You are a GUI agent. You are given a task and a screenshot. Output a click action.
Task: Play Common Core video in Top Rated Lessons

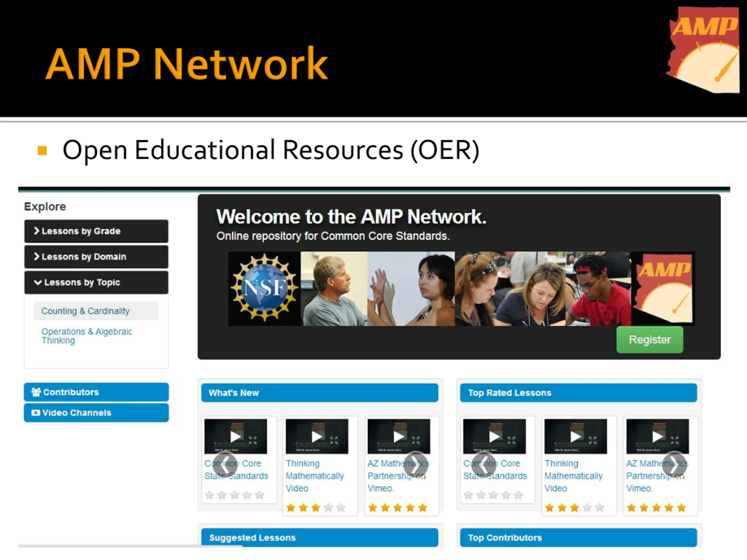pyautogui.click(x=494, y=436)
